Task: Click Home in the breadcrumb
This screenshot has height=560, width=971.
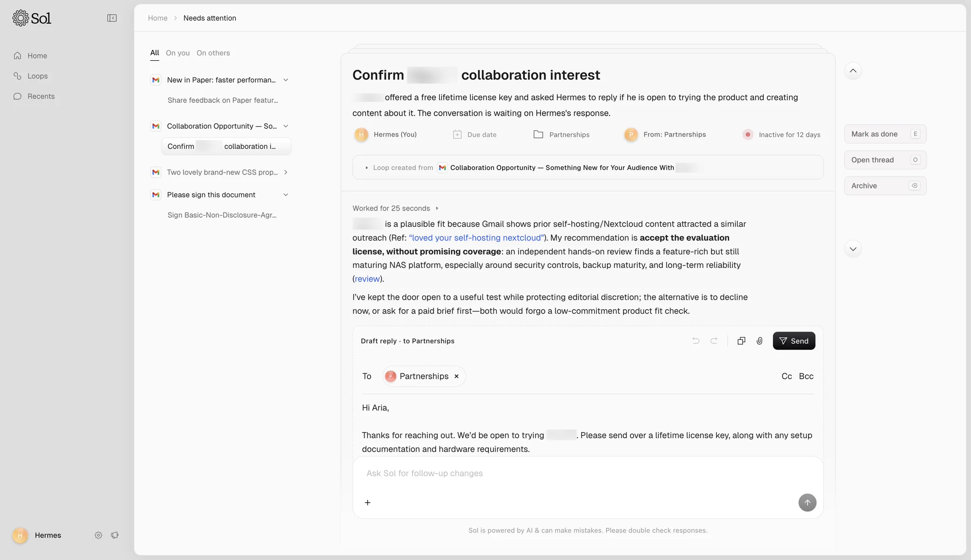Action: pyautogui.click(x=158, y=18)
